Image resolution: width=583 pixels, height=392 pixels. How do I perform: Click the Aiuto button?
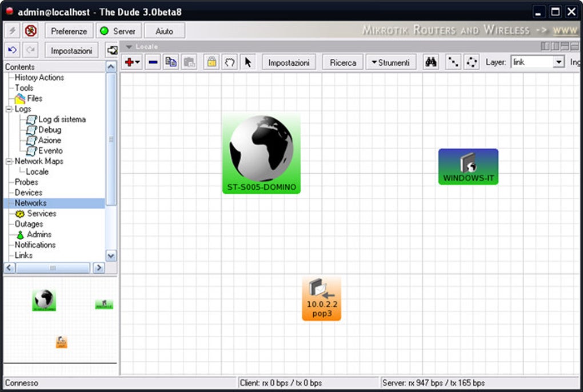(165, 31)
